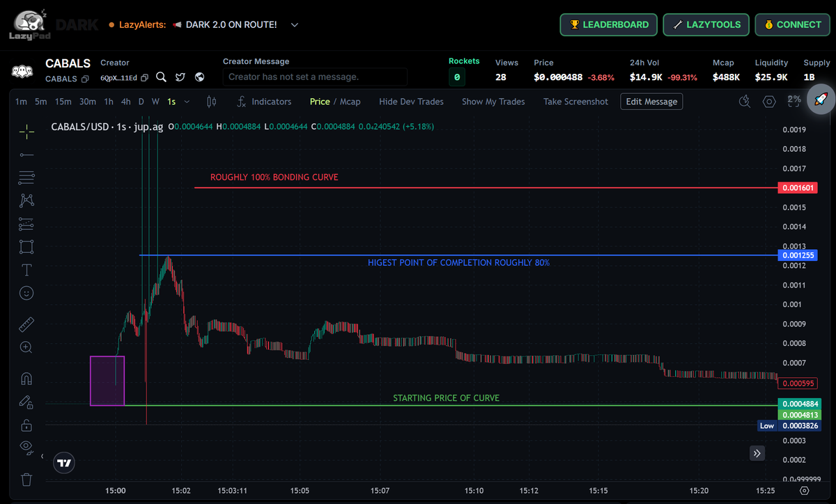Click the red 0.001601 price label

click(798, 188)
